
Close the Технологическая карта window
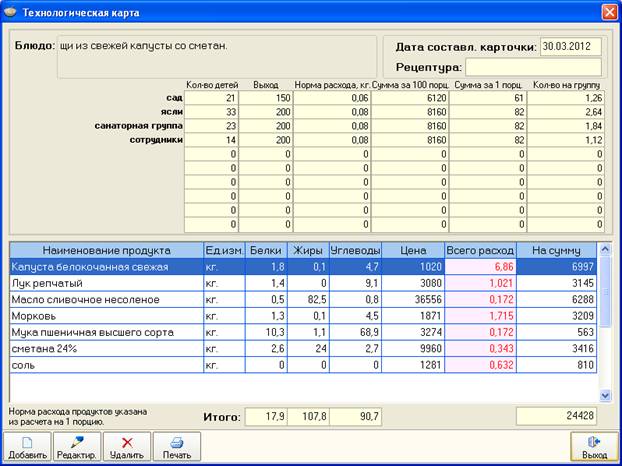609,12
